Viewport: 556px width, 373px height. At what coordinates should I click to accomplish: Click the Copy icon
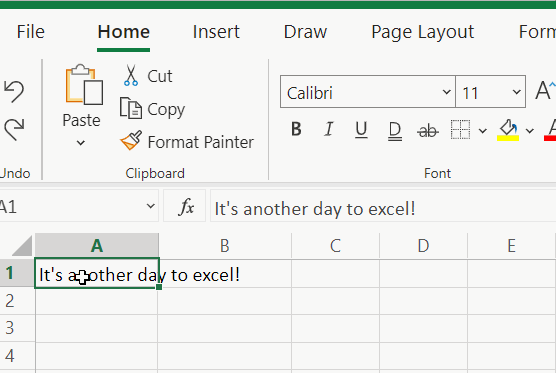131,108
